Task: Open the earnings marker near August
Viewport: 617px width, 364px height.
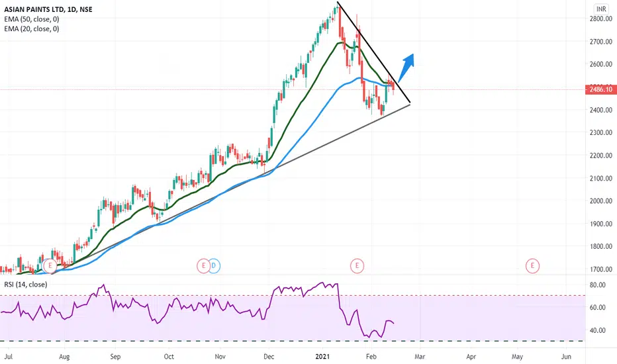Action: coord(50,265)
